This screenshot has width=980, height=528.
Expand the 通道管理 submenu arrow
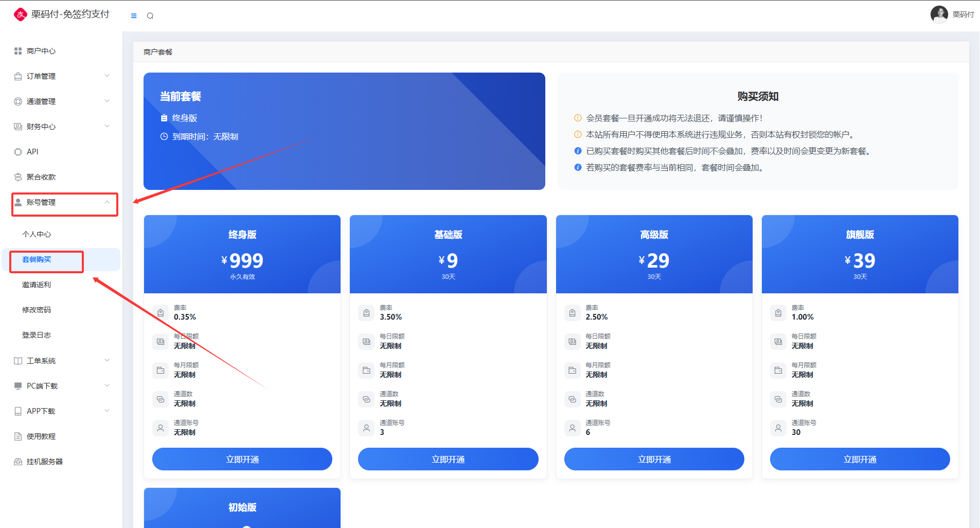coord(107,101)
